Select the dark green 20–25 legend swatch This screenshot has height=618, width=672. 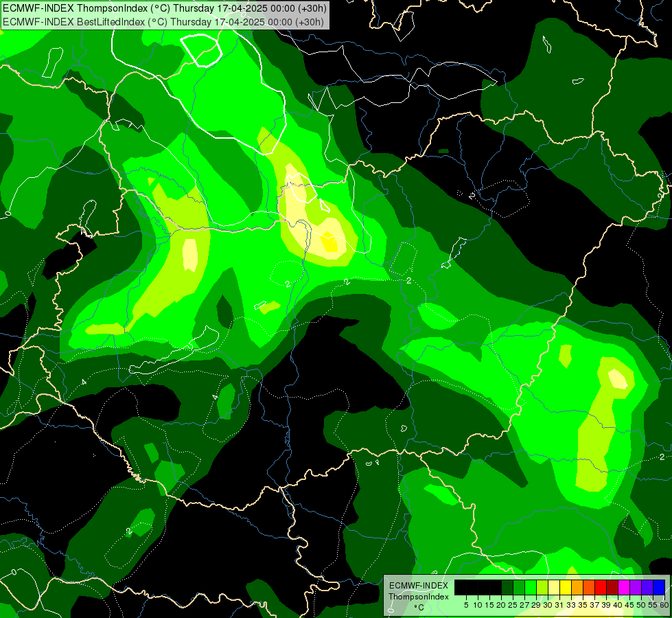click(x=507, y=587)
